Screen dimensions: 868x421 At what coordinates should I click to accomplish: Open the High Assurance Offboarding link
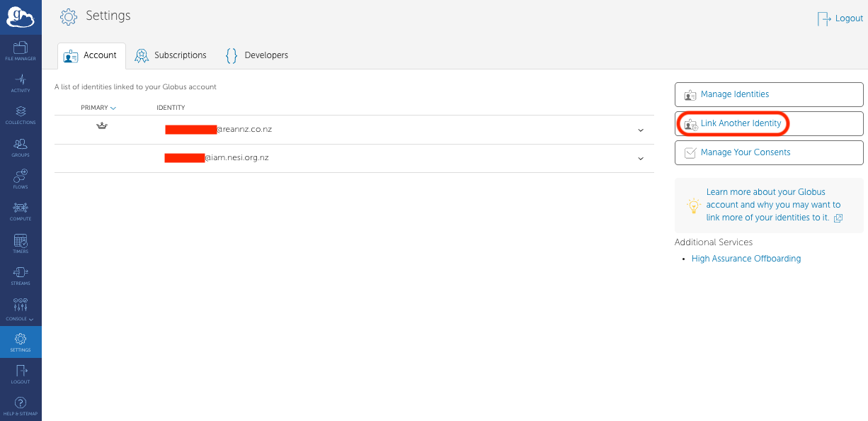coord(746,259)
